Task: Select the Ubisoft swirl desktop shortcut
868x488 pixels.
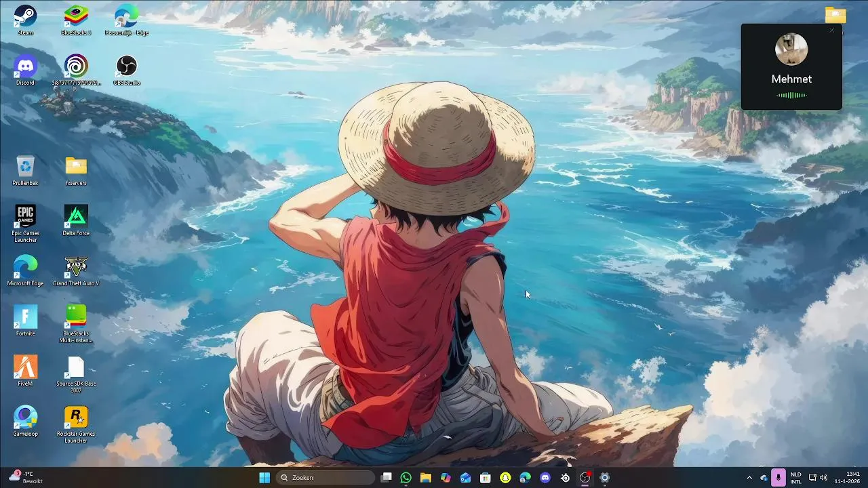Action: (76, 70)
